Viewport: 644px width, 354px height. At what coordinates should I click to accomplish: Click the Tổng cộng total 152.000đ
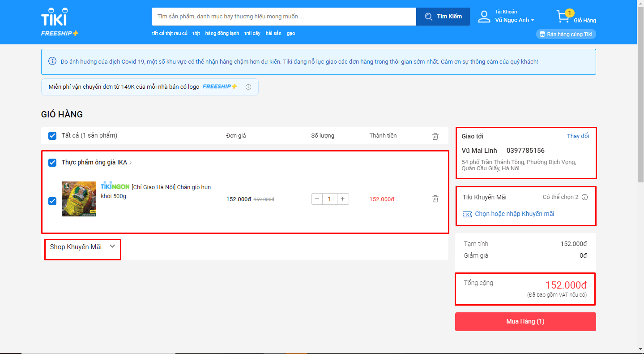[x=566, y=285]
